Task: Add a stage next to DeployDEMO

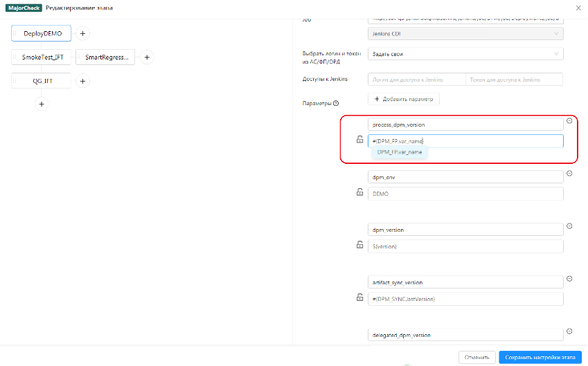Action: click(82, 33)
